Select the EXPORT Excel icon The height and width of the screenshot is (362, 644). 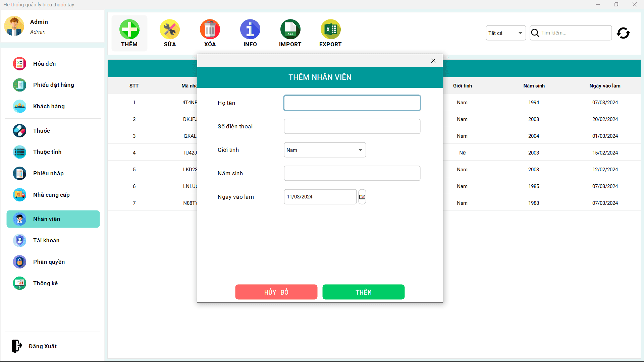pos(330,29)
